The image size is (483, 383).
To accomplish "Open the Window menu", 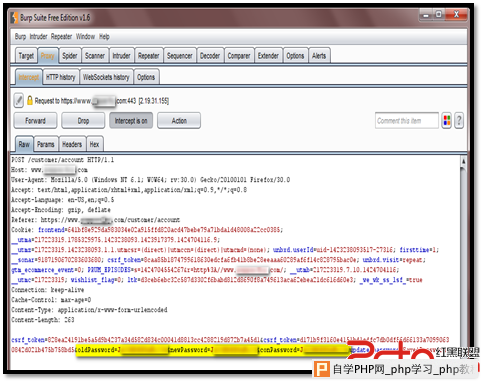I will (x=85, y=37).
